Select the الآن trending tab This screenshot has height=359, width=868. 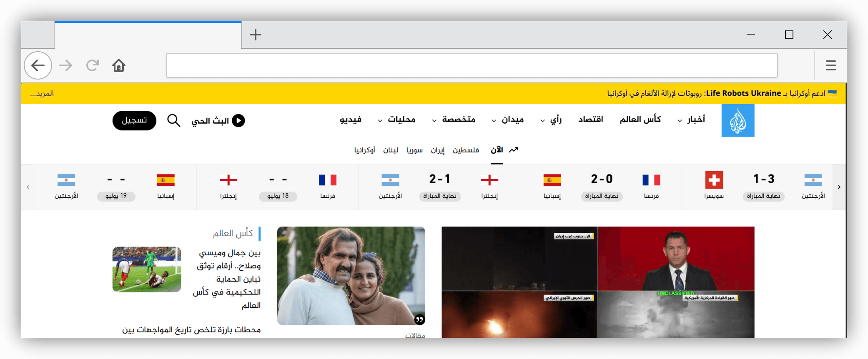point(497,150)
